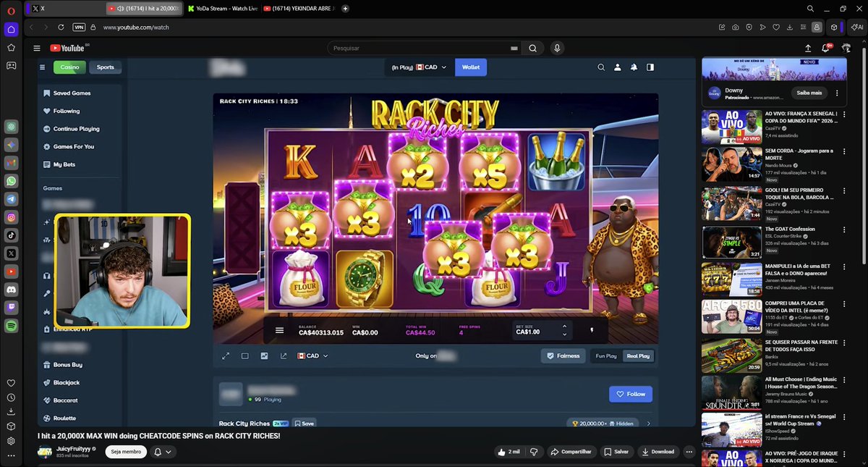The height and width of the screenshot is (467, 868).
Task: Open YouTube account avatar menu
Action: click(846, 48)
